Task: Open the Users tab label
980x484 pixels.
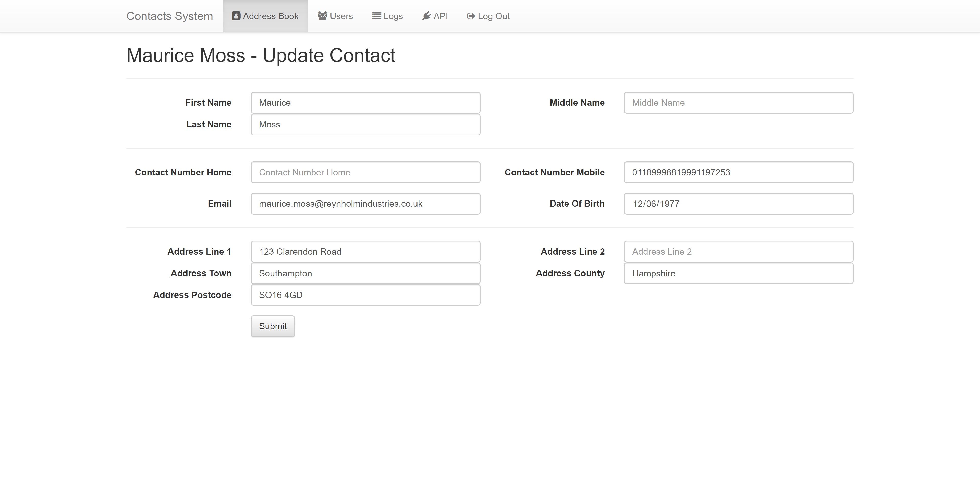Action: 341,16
